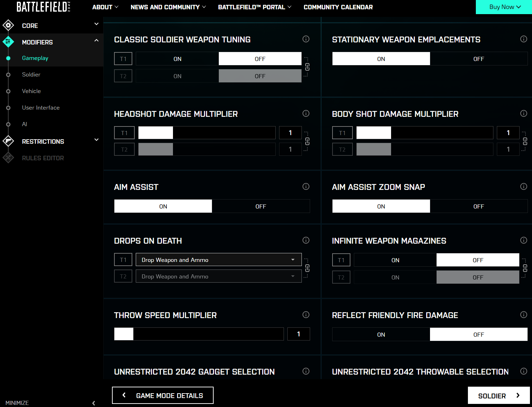Open T2 Drops On Death dropdown
Image resolution: width=532 pixels, height=407 pixels.
coord(219,276)
